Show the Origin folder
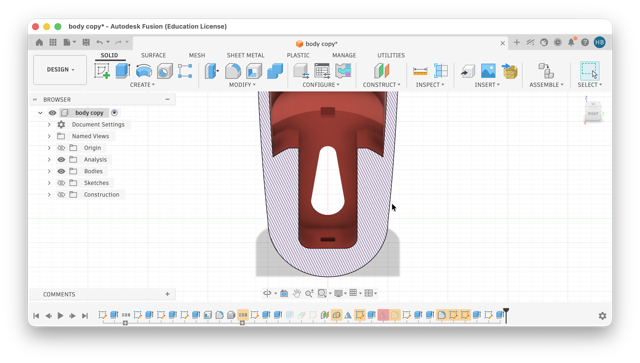This screenshot has width=640, height=363. point(61,148)
